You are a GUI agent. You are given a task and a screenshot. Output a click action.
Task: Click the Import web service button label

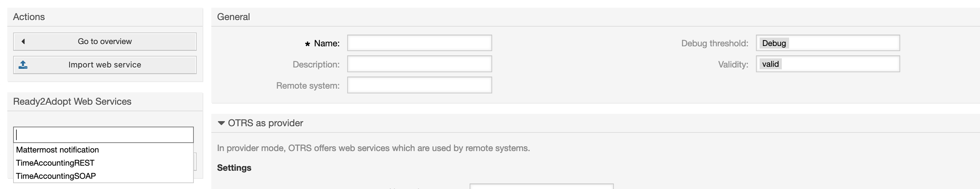point(105,65)
